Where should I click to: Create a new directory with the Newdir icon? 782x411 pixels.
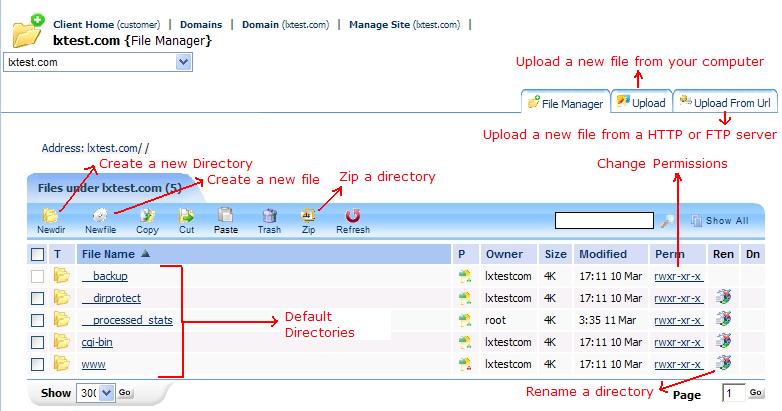click(x=50, y=215)
